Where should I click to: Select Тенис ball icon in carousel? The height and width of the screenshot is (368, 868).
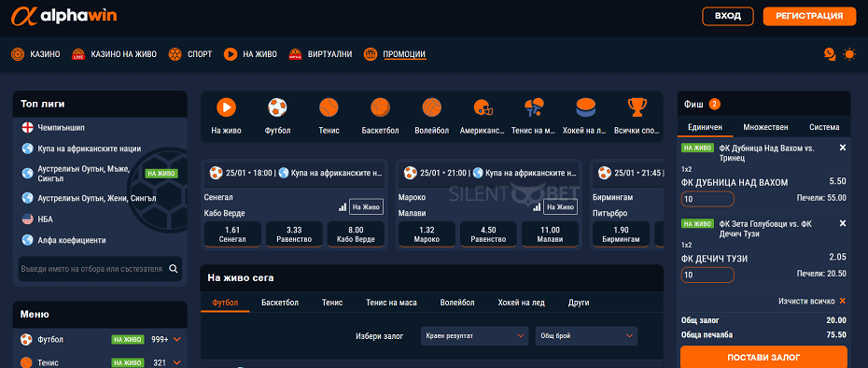[x=329, y=106]
